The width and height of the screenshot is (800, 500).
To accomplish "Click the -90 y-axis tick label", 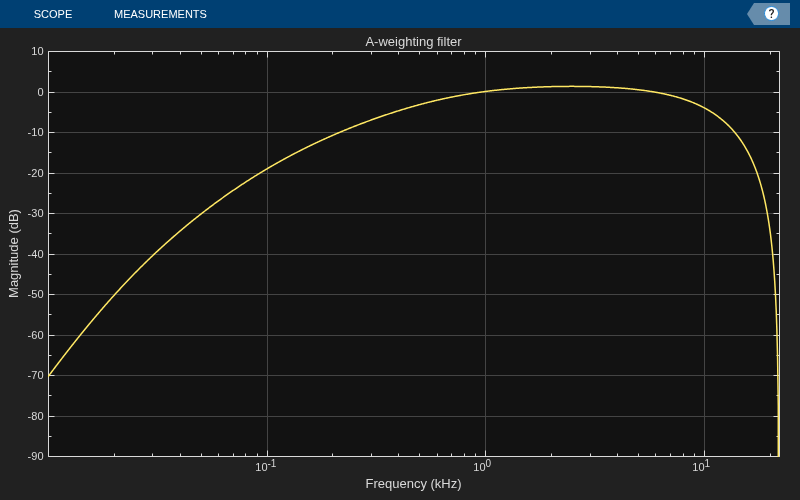I will [36, 456].
